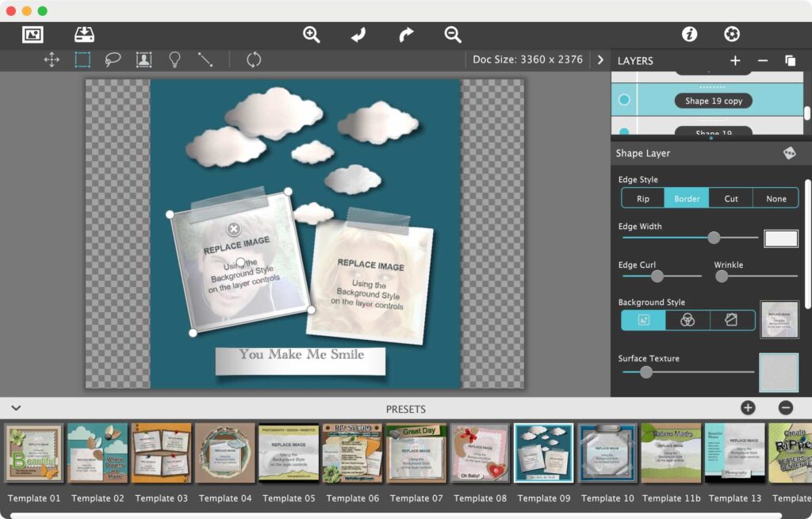The width and height of the screenshot is (812, 519).
Task: Toggle visibility of the Shape 19 copy layer
Action: click(624, 100)
